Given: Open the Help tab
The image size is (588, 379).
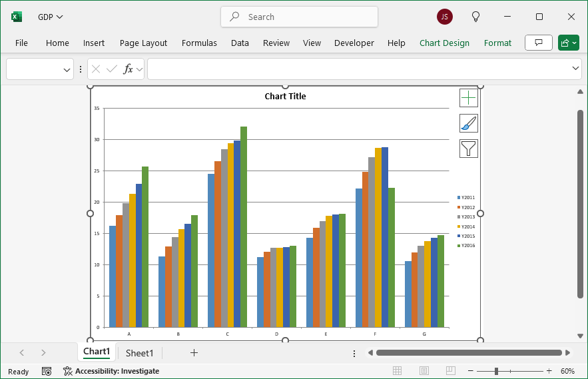Looking at the screenshot, I should tap(396, 43).
